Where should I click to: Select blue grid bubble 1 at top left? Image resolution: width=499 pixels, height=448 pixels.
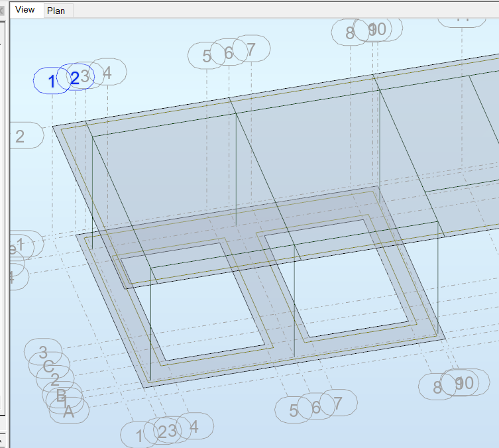click(x=52, y=81)
